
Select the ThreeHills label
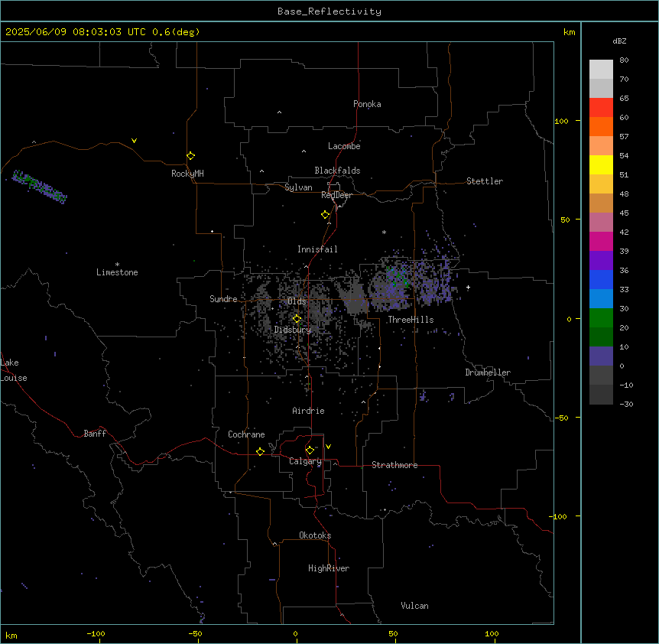pyautogui.click(x=411, y=320)
